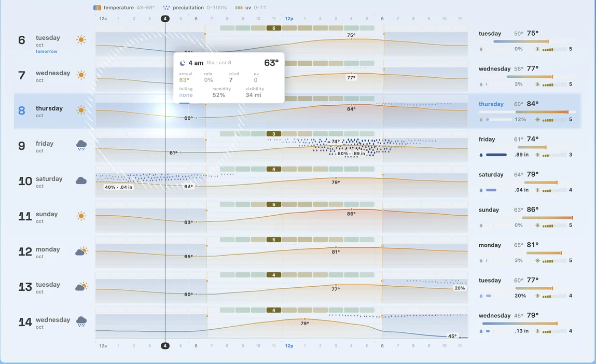
Task: Click raindrop icon in Saturday summary
Action: [481, 190]
